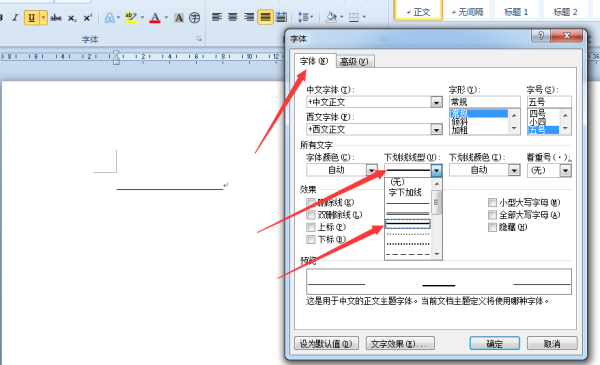
Task: Apply strikethrough formatting from ribbon
Action: tap(56, 18)
